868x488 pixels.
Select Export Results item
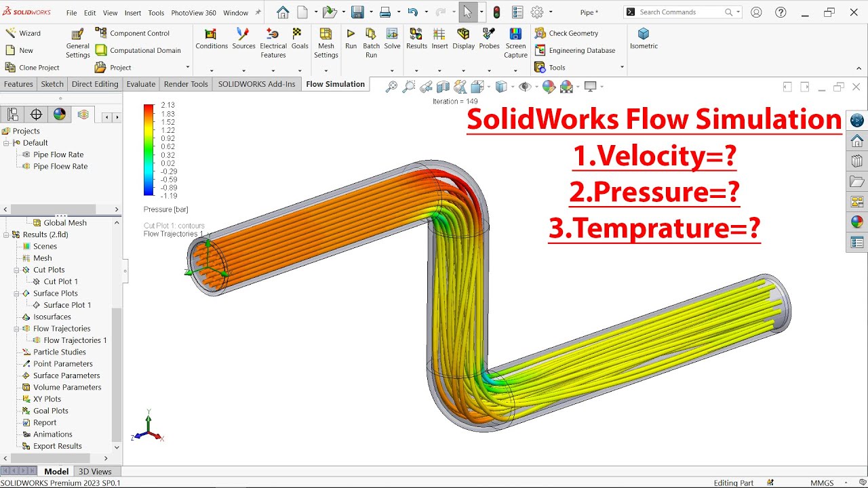(x=57, y=446)
